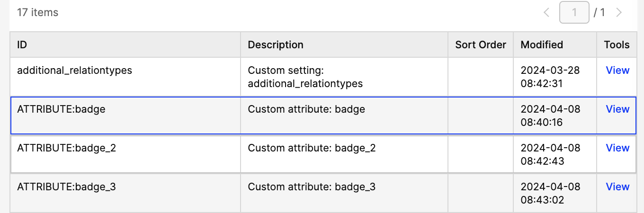Click the next page chevron arrow

click(618, 13)
